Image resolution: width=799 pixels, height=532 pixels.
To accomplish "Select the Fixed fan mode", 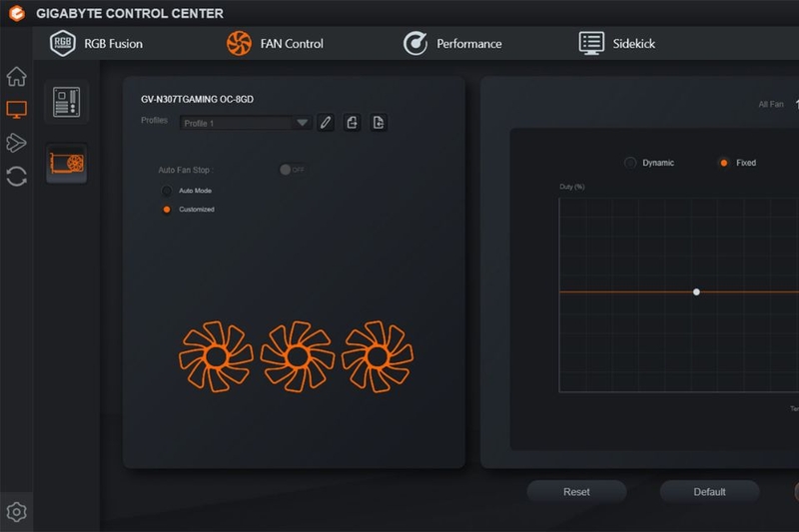I will coord(723,163).
